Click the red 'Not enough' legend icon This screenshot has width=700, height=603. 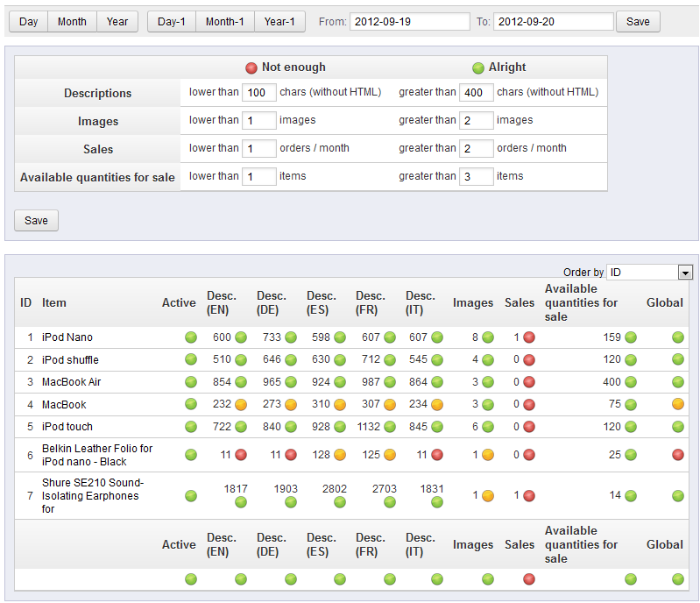251,67
